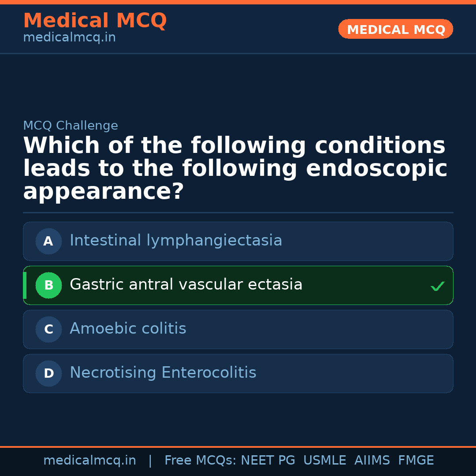
Task: Click the USMLE footer label
Action: click(x=324, y=461)
